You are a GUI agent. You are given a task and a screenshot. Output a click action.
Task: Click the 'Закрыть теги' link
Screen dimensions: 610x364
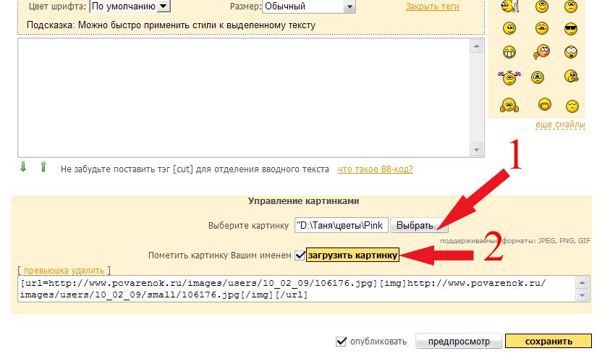pyautogui.click(x=431, y=7)
